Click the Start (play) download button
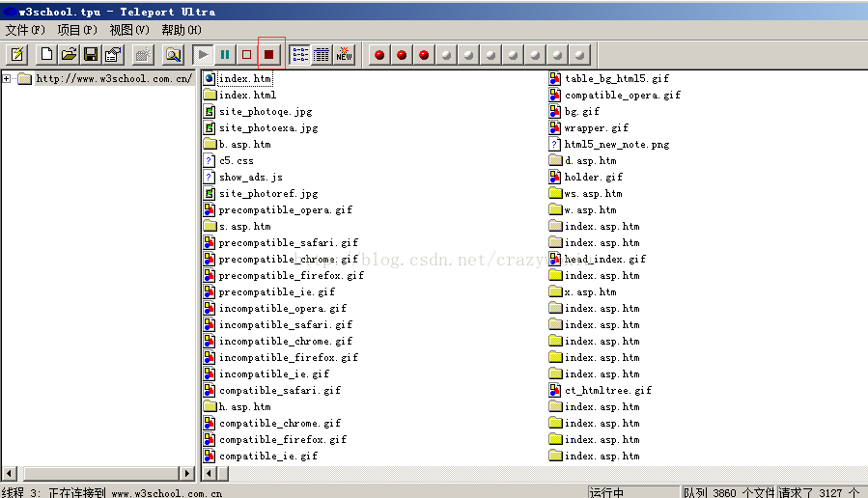This screenshot has height=498, width=868. point(203,54)
